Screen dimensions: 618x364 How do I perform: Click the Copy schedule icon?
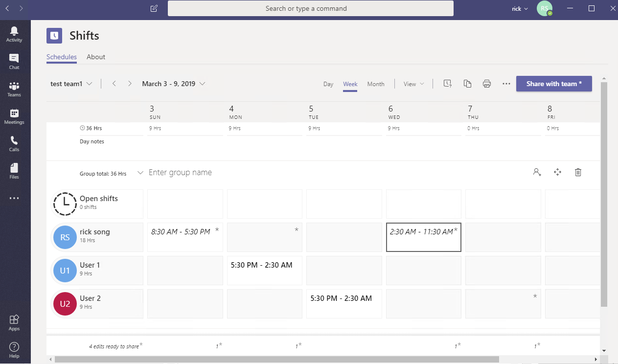point(467,84)
